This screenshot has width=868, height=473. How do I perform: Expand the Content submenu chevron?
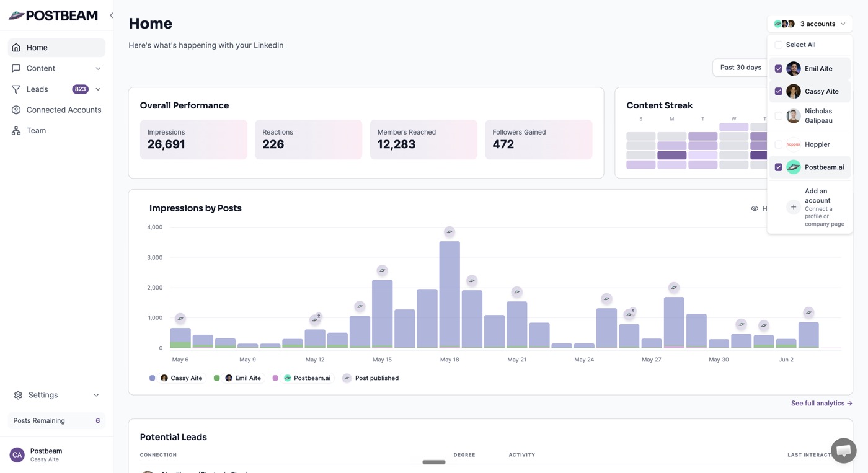tap(98, 68)
